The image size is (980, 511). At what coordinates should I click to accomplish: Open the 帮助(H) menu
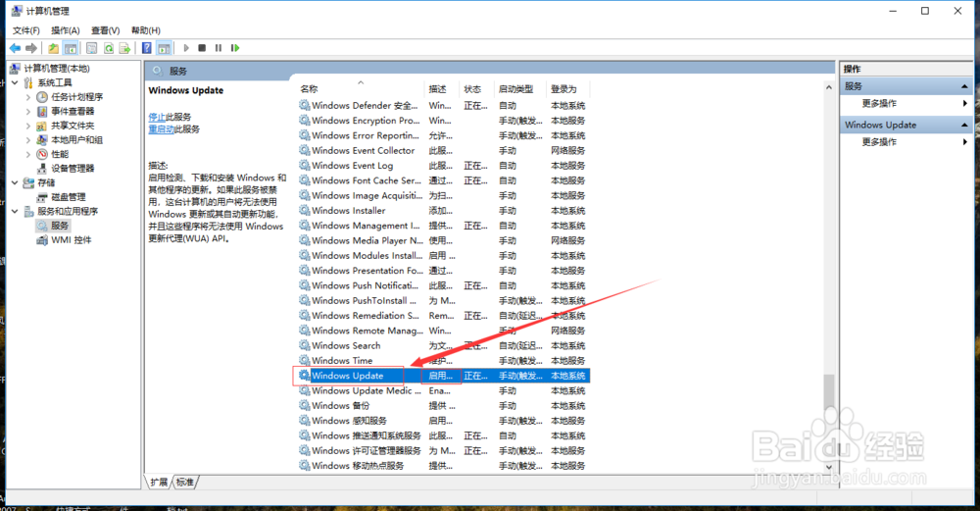tap(146, 30)
